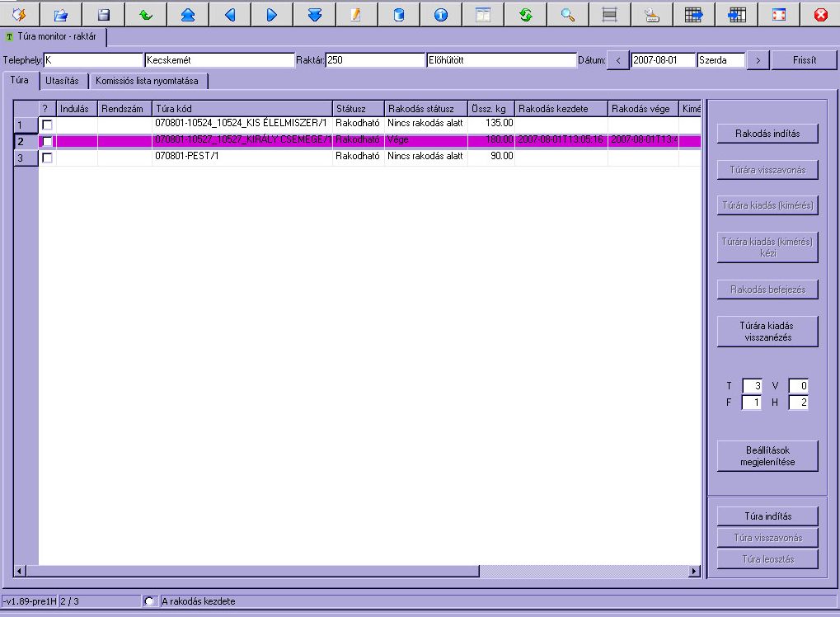Check the box in row 1
The width and height of the screenshot is (840, 617).
coord(47,125)
